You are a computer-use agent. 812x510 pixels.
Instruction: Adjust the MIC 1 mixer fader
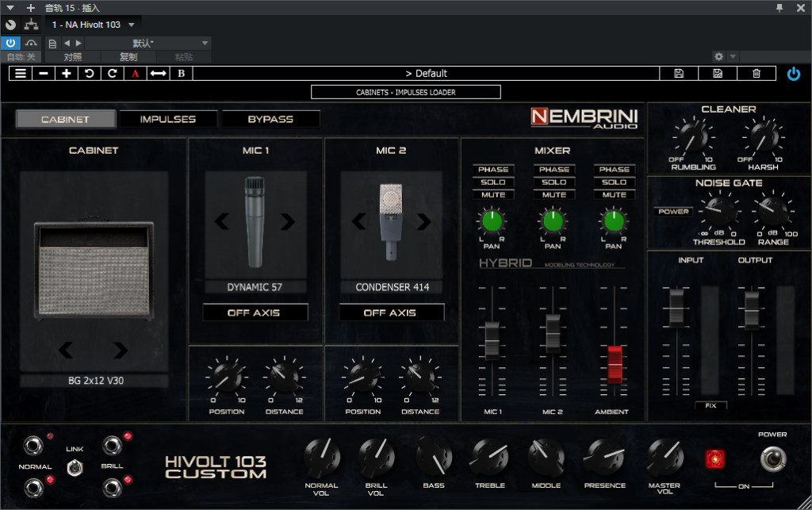[x=492, y=341]
